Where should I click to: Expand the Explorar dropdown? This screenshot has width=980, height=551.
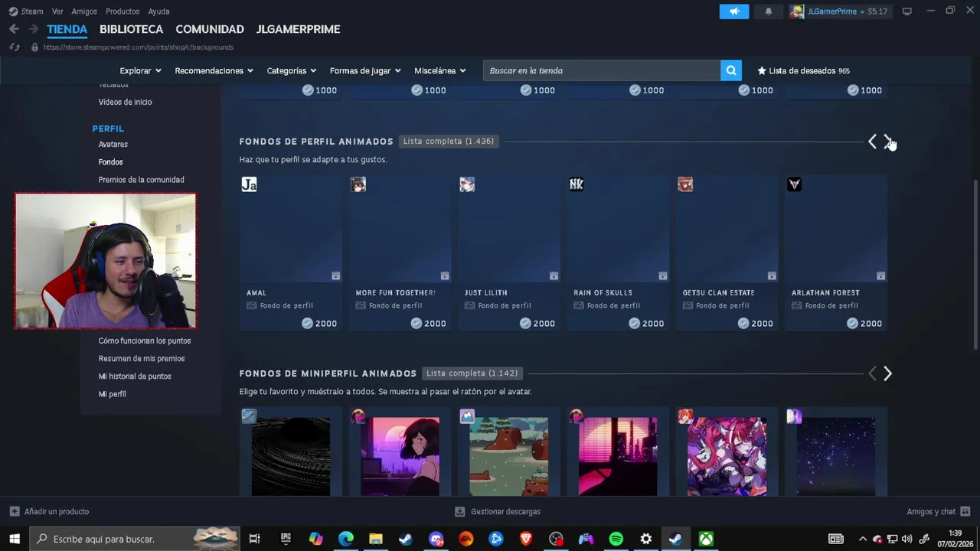click(x=140, y=70)
